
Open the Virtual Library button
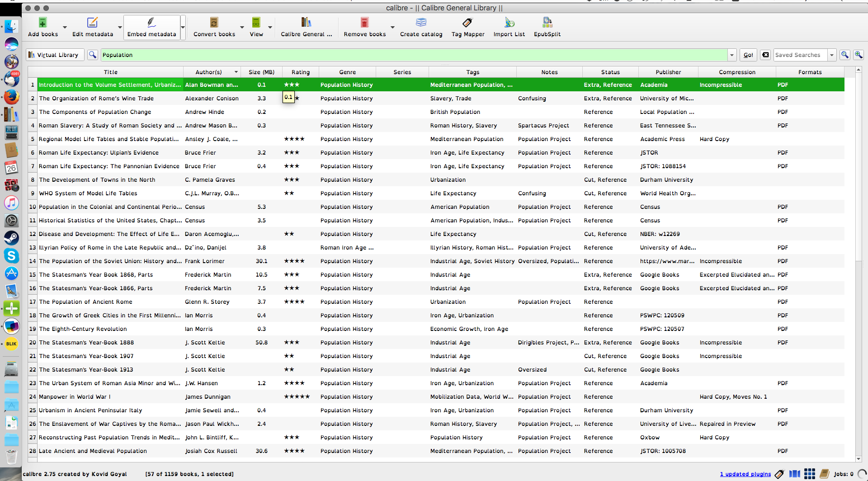pos(55,55)
